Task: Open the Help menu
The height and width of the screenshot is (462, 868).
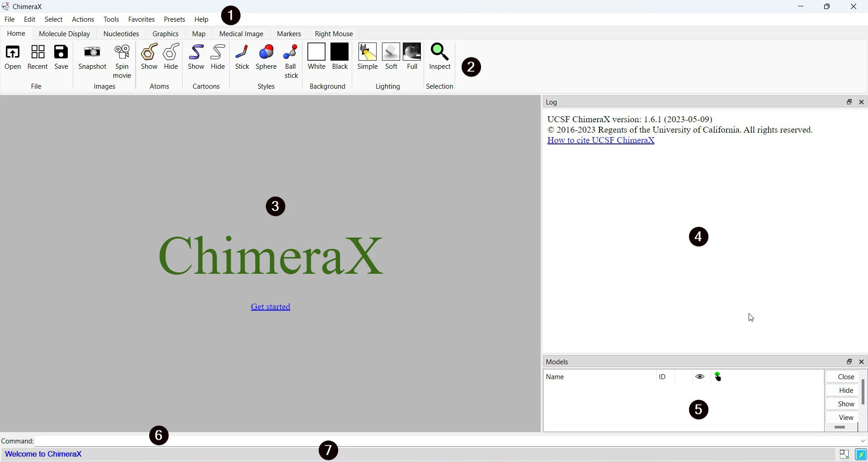Action: 202,19
